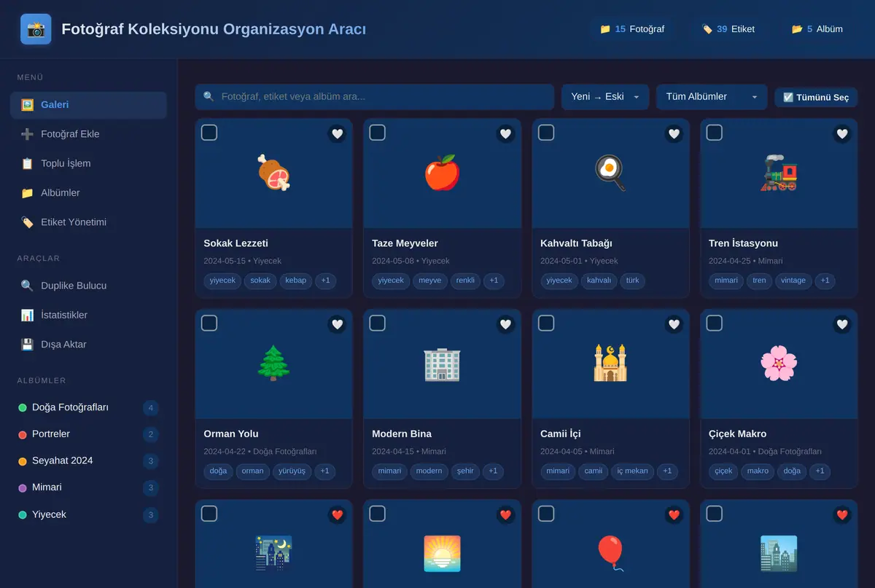875x588 pixels.
Task: Favorite the Sokak Lezzeti photo with heart icon
Action: (x=337, y=133)
